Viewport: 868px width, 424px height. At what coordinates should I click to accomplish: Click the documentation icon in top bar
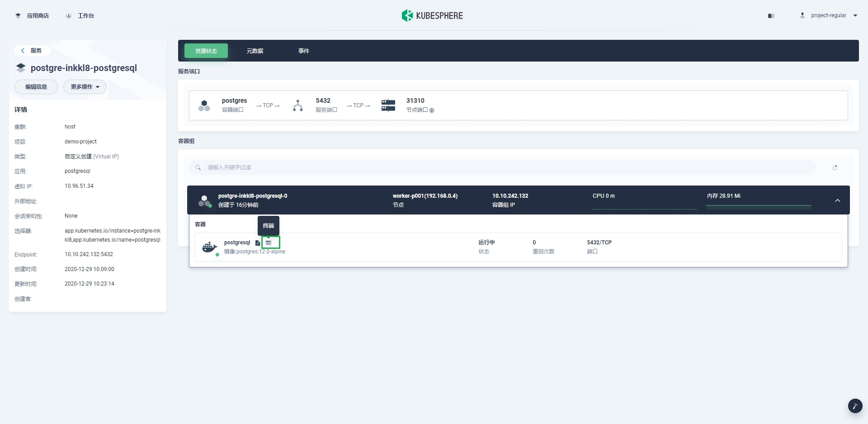(771, 16)
